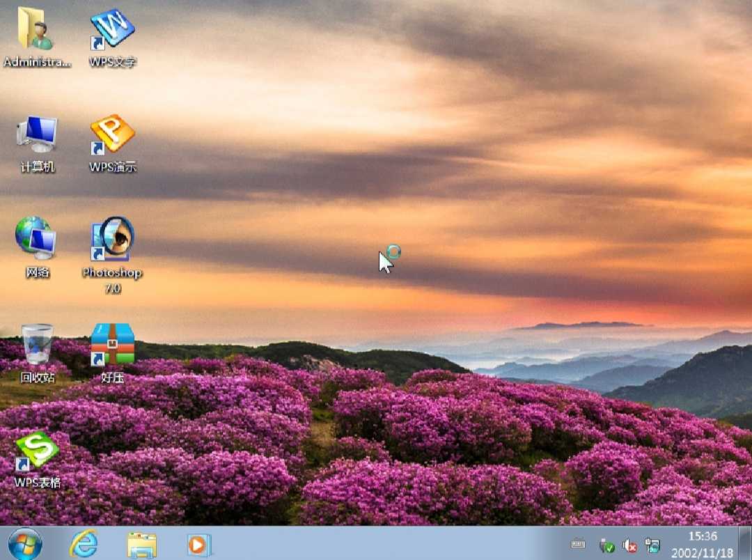The image size is (752, 560).
Task: Open the network connection tray icon
Action: (x=652, y=545)
